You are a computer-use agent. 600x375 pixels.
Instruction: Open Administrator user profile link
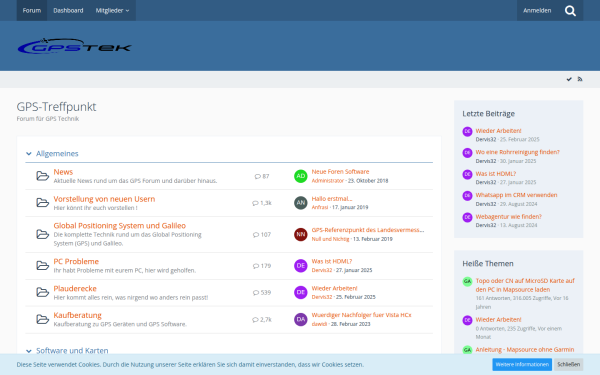[328, 181]
